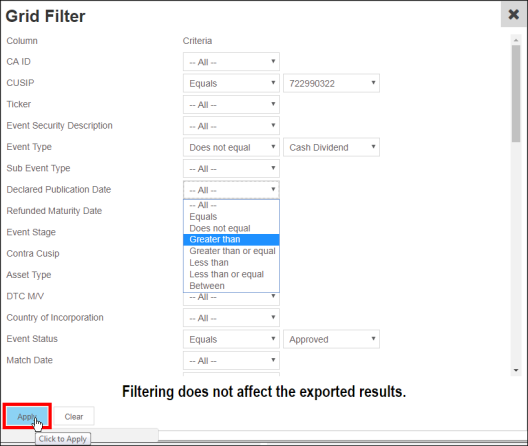This screenshot has height=446, width=528.
Task: Click scrollbar up arrow in filter list
Action: pos(516,40)
